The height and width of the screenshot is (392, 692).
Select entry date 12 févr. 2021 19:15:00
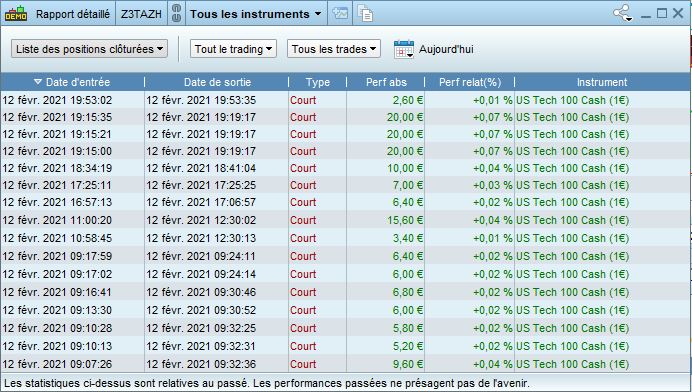57,151
